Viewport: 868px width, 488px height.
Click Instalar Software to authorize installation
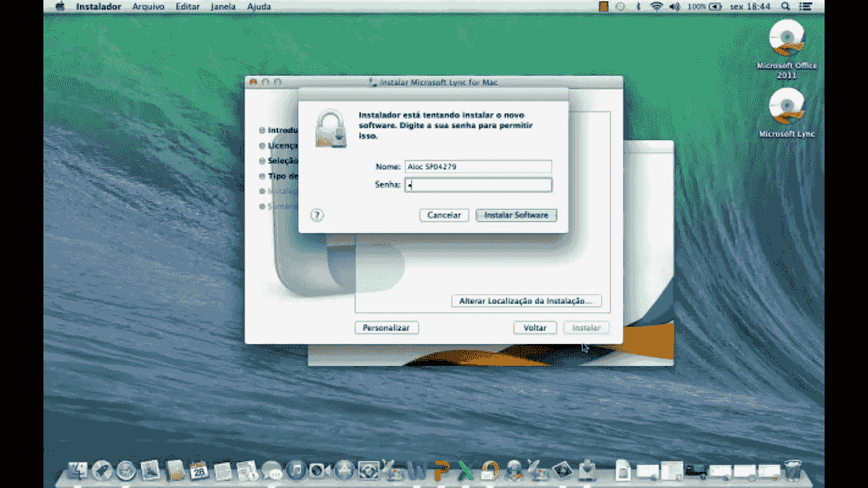516,215
